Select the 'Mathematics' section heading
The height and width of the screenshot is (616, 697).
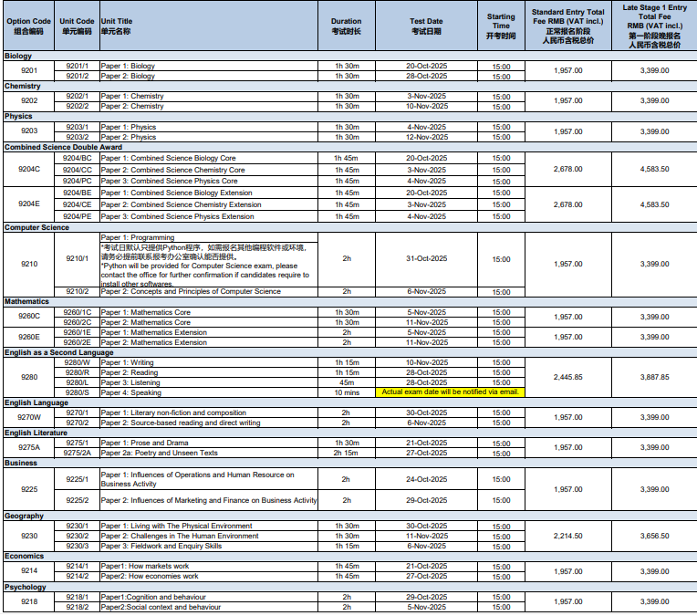[x=26, y=301]
